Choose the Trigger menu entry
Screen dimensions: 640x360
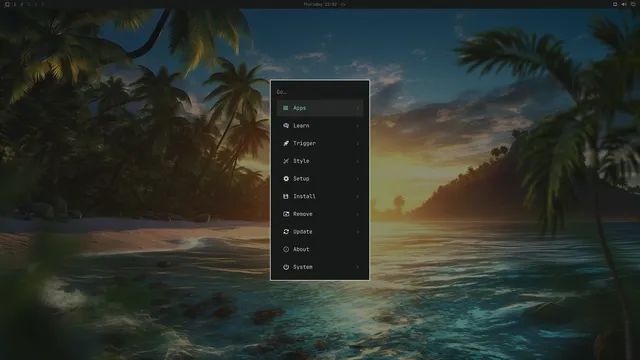click(x=320, y=143)
